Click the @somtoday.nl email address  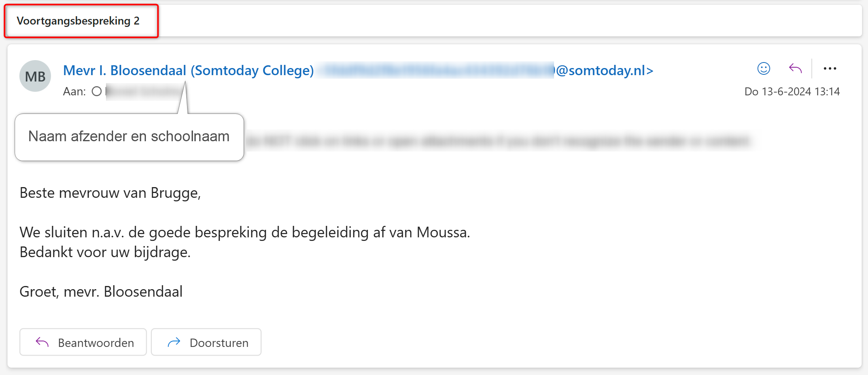point(486,70)
